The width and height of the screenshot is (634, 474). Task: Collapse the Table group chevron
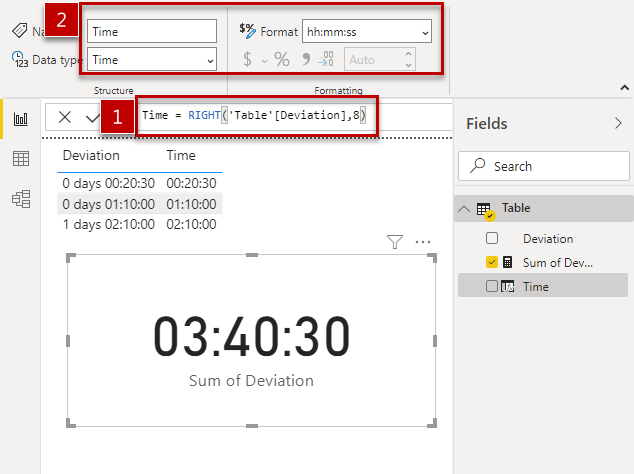pyautogui.click(x=464, y=209)
